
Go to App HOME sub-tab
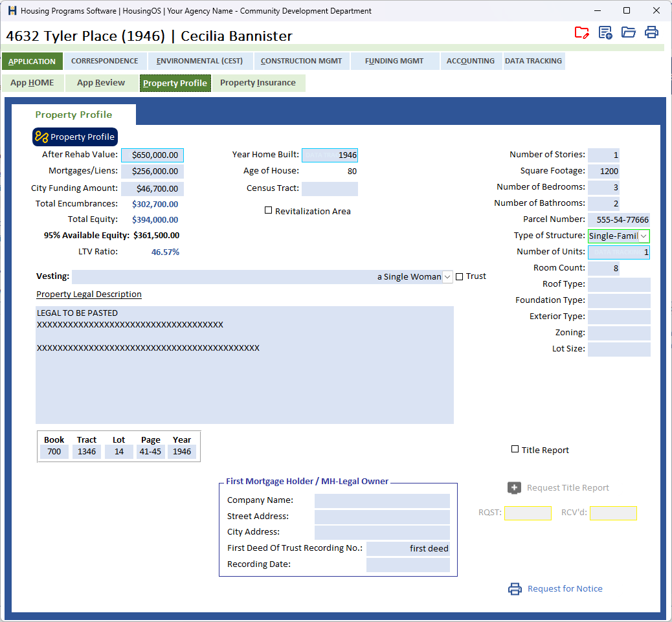32,83
